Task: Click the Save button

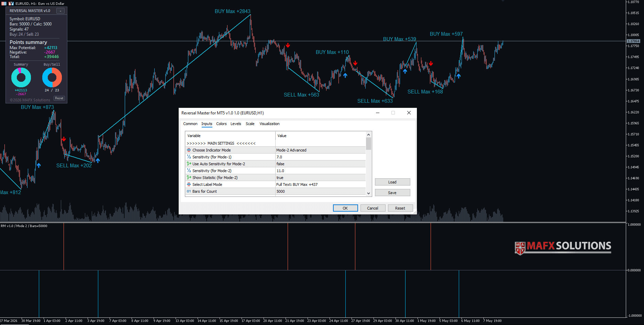Action: point(392,193)
